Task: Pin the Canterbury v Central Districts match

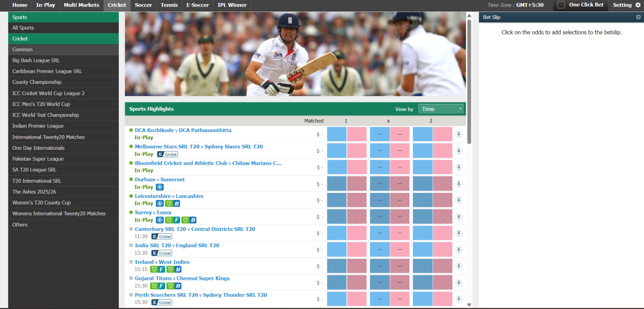Action: (458, 233)
